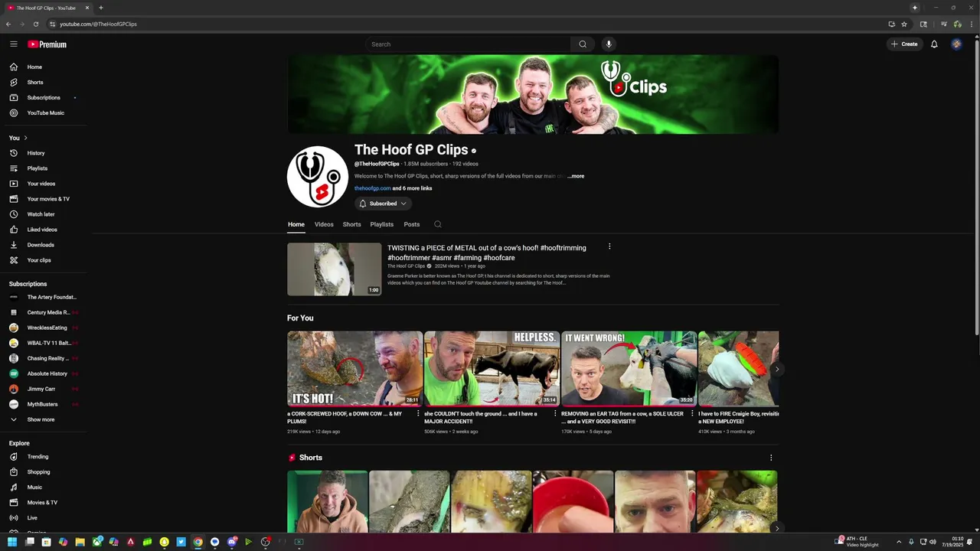Select The Hoof GP Clips browser tab
The width and height of the screenshot is (980, 551).
point(46,8)
